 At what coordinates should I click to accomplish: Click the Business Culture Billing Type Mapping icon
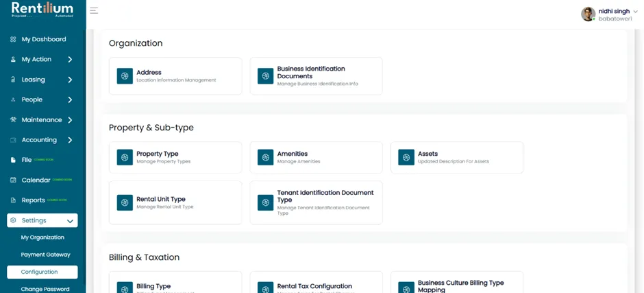tap(406, 288)
